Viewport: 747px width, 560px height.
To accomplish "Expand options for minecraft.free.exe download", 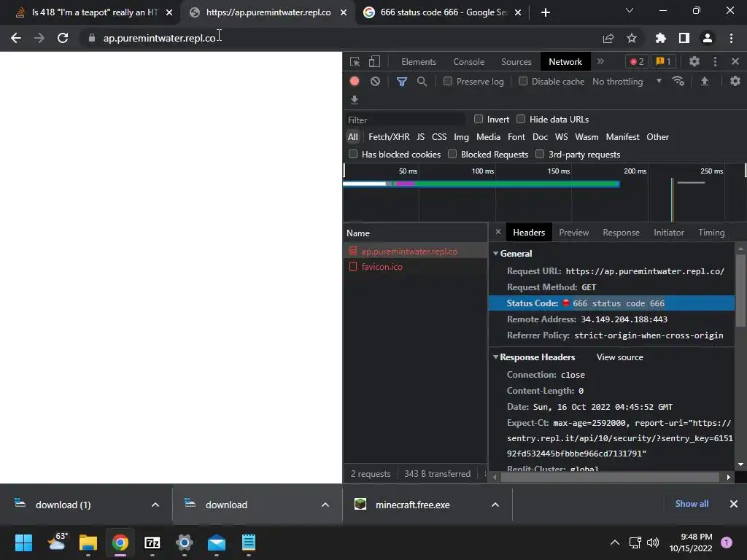I will pyautogui.click(x=495, y=505).
